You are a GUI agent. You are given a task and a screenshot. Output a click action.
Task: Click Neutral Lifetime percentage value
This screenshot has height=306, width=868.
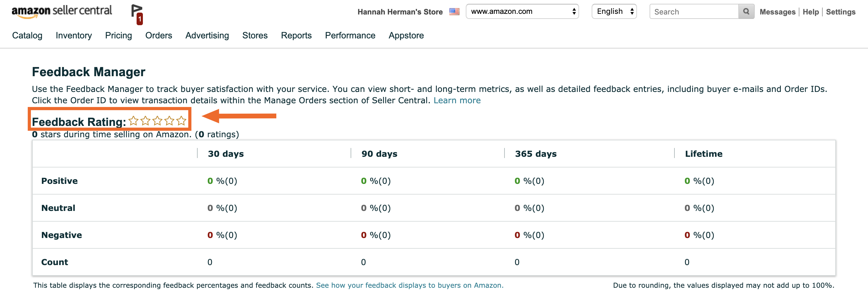click(x=700, y=208)
